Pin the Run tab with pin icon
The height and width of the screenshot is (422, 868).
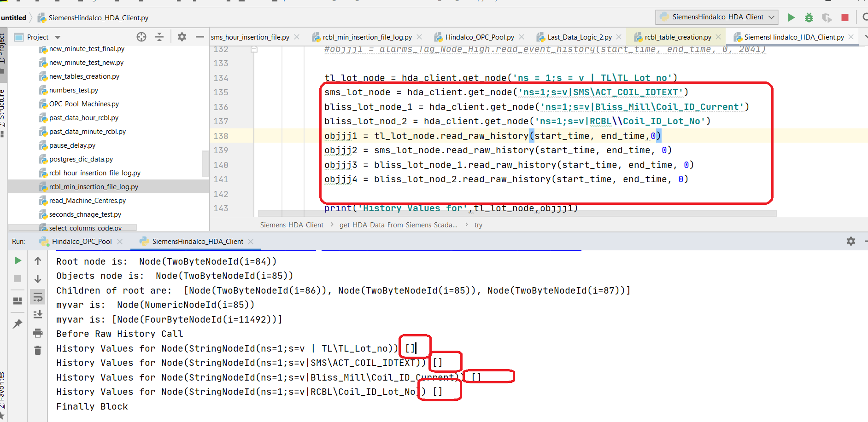point(18,324)
